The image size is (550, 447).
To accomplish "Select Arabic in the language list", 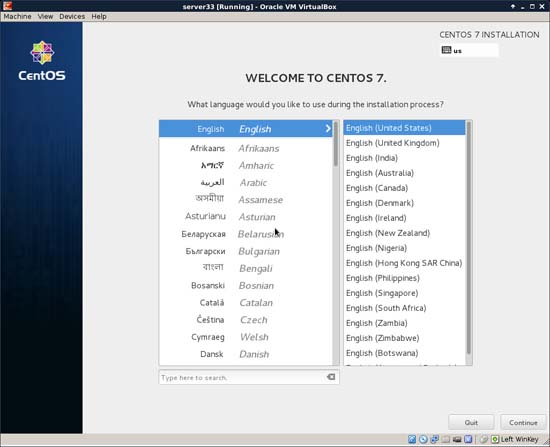I will pyautogui.click(x=246, y=183).
